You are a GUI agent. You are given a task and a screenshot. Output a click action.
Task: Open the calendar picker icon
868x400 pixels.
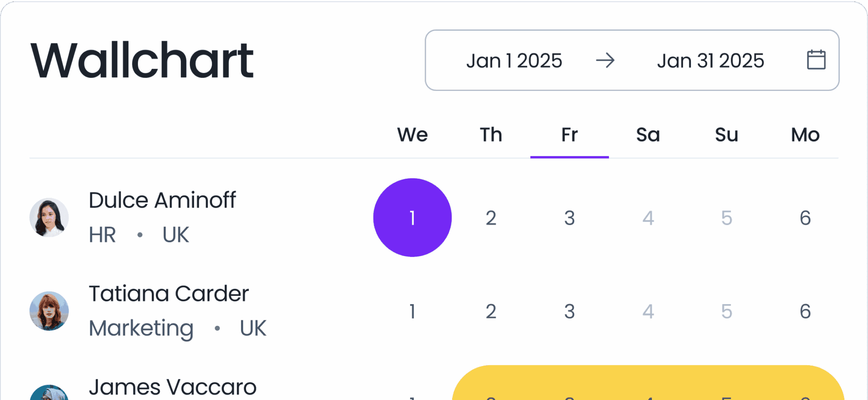816,60
